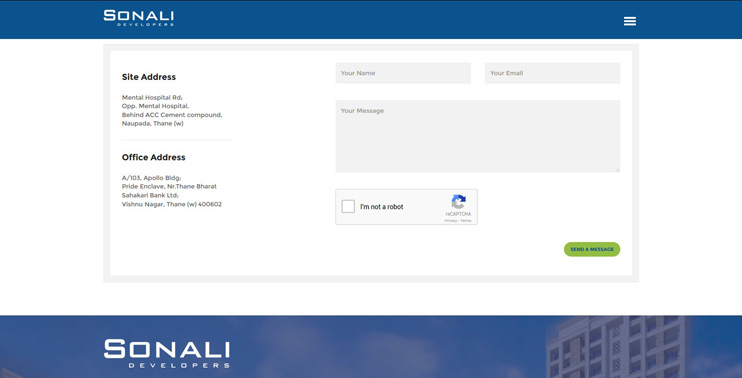
Task: Click the message box resize handle
Action: tap(617, 170)
